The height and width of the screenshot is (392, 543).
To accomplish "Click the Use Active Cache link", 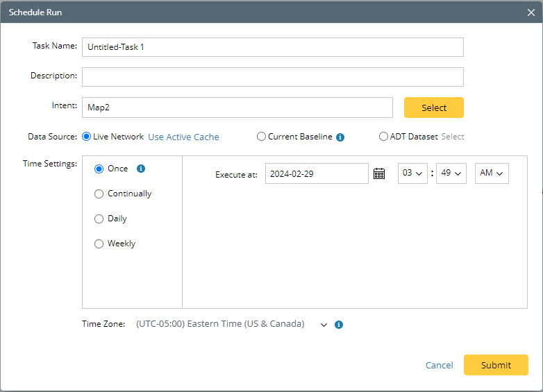I will coord(183,137).
